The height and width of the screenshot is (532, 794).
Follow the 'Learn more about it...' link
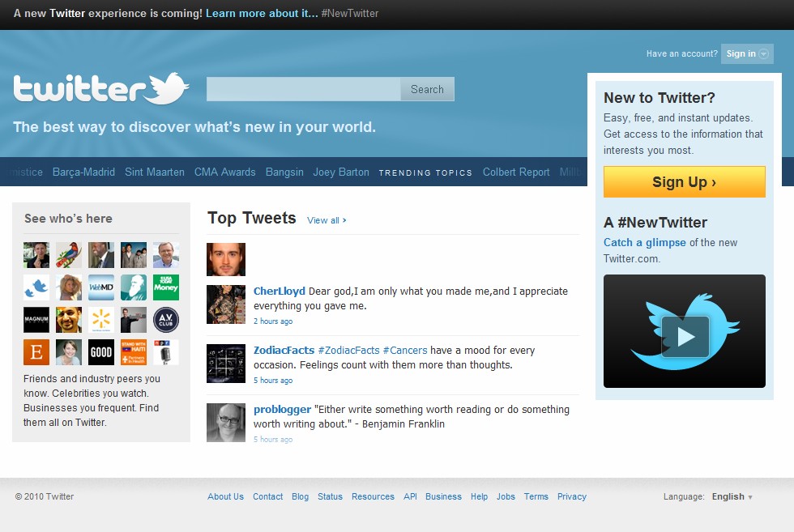click(x=262, y=13)
